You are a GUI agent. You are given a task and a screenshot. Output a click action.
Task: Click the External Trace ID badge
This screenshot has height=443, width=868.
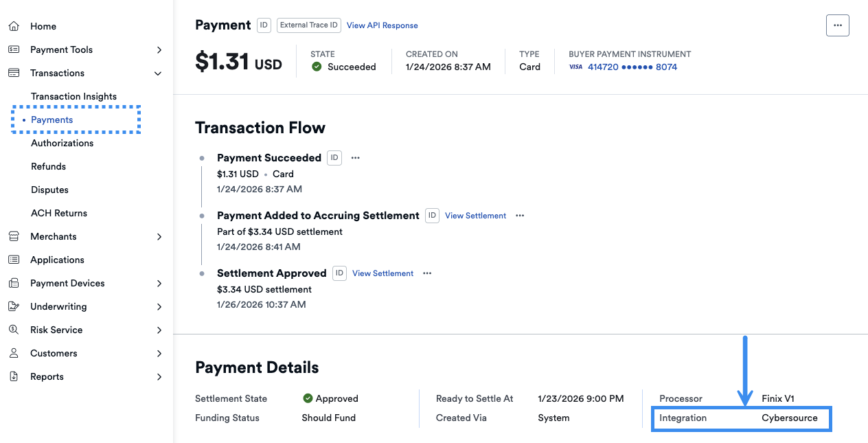pos(309,25)
